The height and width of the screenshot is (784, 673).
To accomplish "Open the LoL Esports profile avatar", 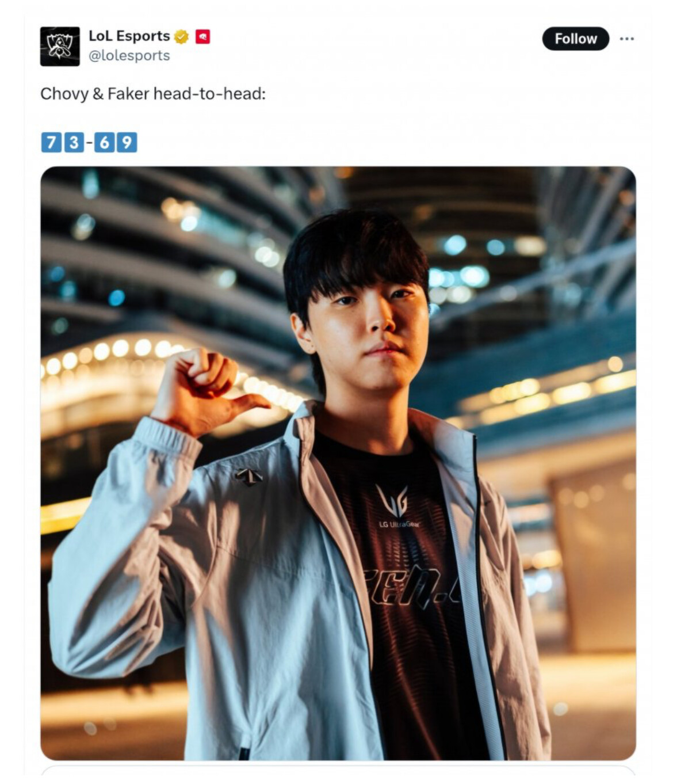I will (60, 46).
